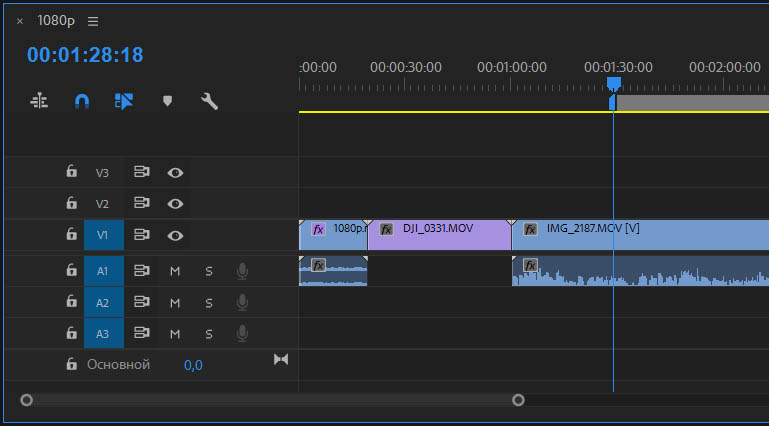Hide track V2 output eye
Image resolution: width=769 pixels, height=426 pixels.
pos(175,204)
